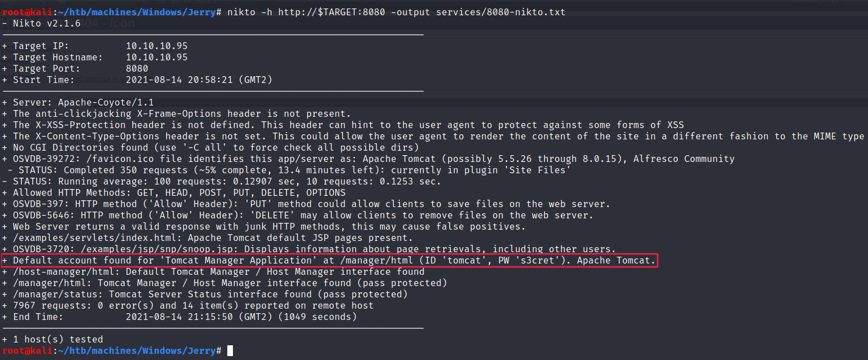868x360 pixels.
Task: Click the highlighted 'Default account found' line
Action: (334, 261)
